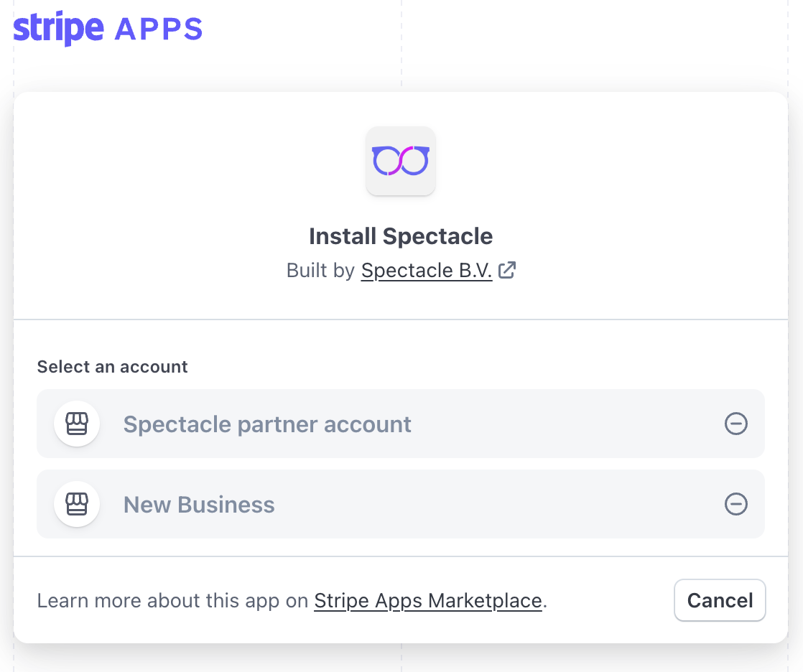803x672 pixels.
Task: Click the Select an account header
Action: point(112,367)
